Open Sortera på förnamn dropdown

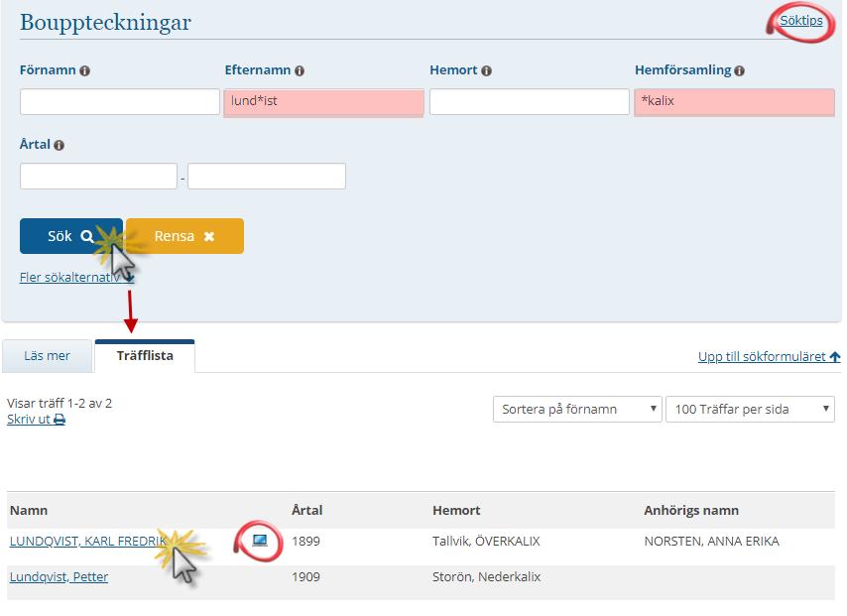pos(577,409)
